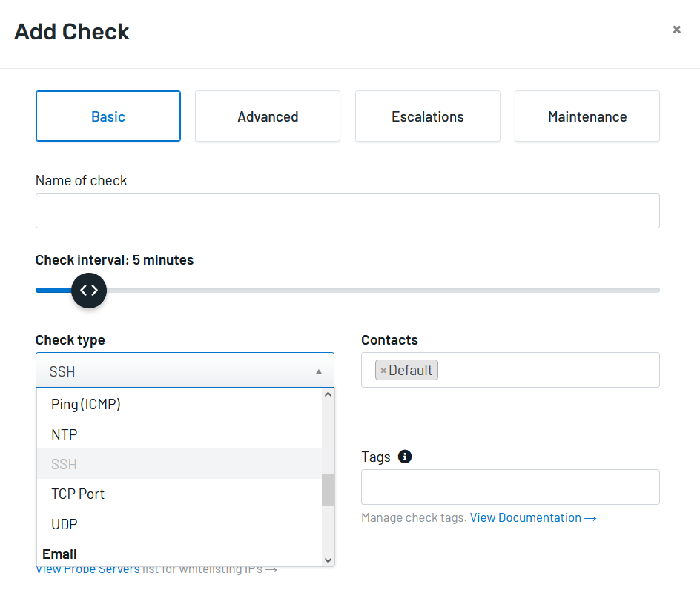Image resolution: width=700 pixels, height=593 pixels.
Task: Collapse the Check type dropdown arrow
Action: point(319,370)
